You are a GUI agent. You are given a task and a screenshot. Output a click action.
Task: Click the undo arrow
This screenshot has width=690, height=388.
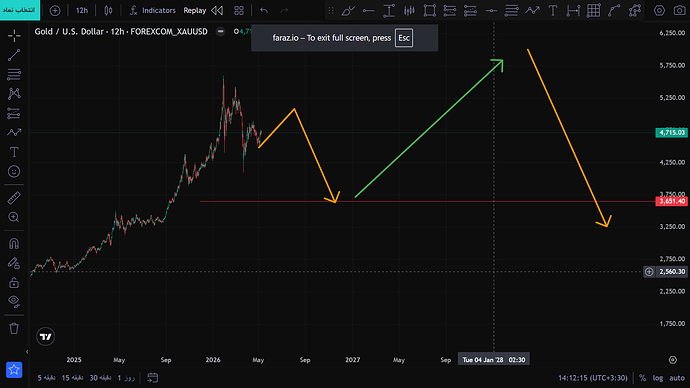coord(264,10)
